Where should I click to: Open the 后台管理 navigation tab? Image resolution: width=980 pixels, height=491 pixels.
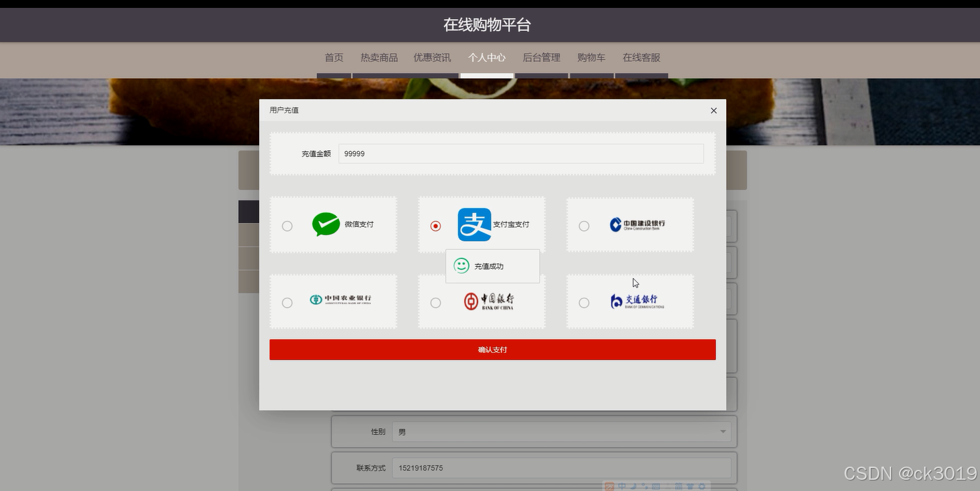[541, 58]
